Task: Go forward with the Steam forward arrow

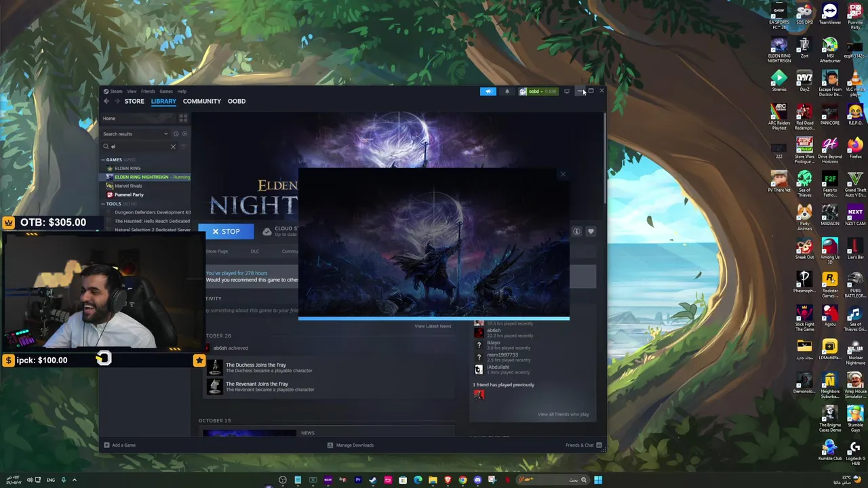Action: point(117,101)
